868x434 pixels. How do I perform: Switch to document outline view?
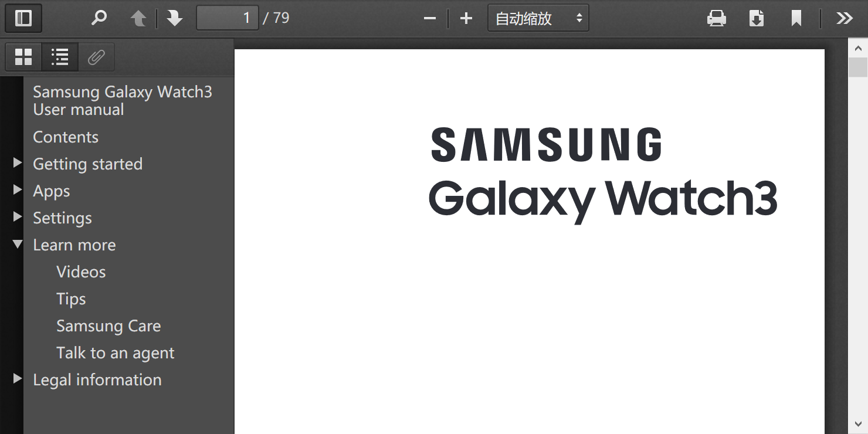[60, 57]
